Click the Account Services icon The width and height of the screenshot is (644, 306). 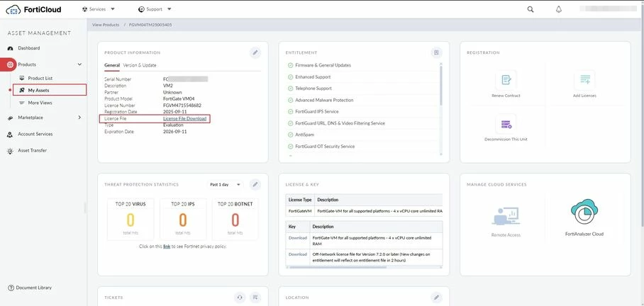[10, 135]
